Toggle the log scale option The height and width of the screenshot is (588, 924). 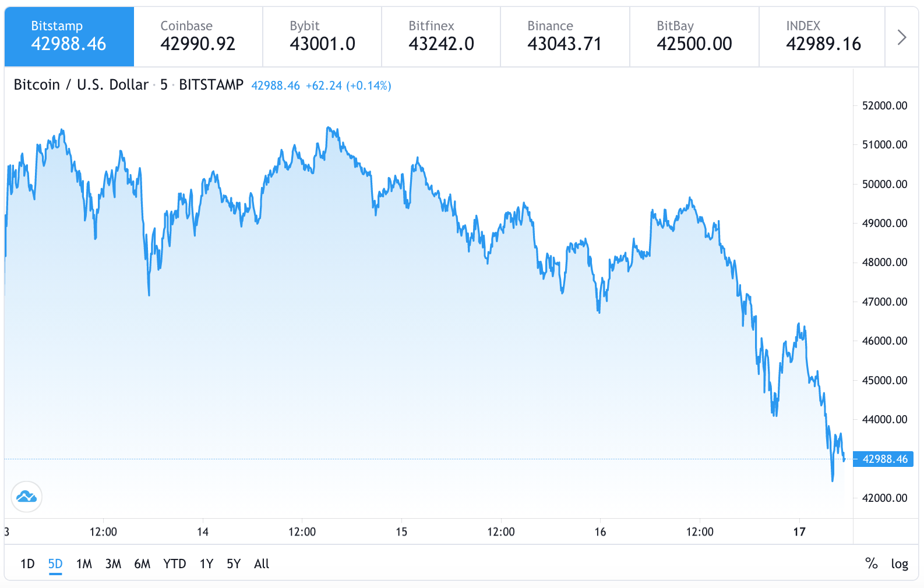pos(899,564)
